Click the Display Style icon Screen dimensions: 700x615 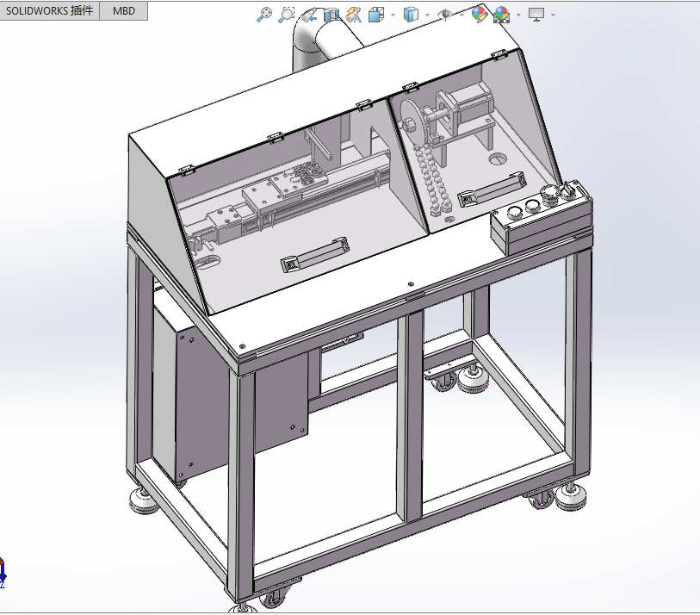point(411,15)
